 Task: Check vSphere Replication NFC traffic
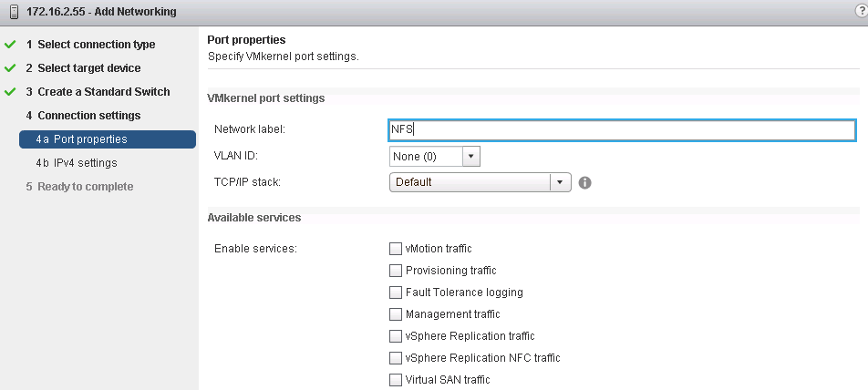tap(396, 358)
